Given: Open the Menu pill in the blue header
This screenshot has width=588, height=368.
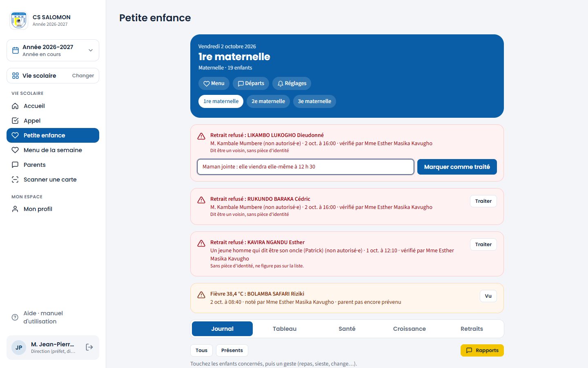Looking at the screenshot, I should click(214, 83).
